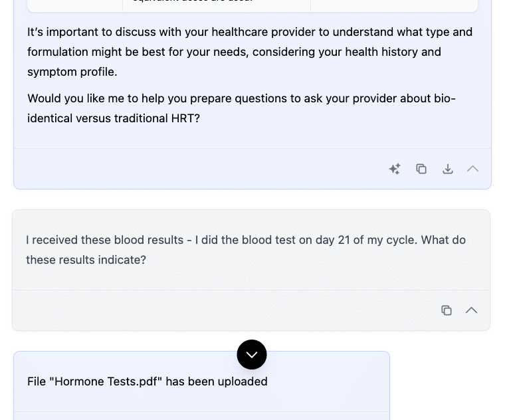Image resolution: width=509 pixels, height=420 pixels.
Task: Collapse the blood results question message
Action: [471, 310]
